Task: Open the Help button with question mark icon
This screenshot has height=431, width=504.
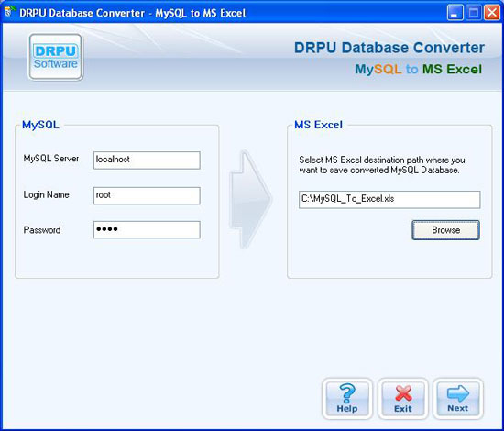Action: click(347, 399)
